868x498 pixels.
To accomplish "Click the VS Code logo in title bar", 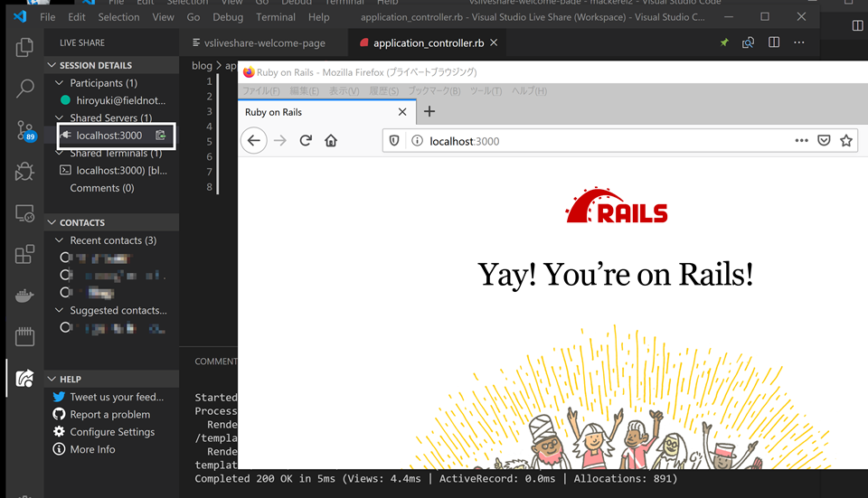I will coord(20,16).
